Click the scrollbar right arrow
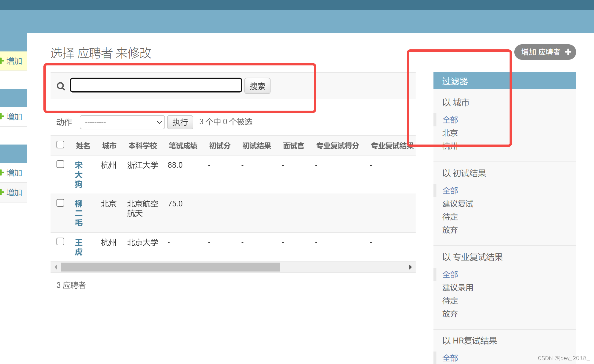The height and width of the screenshot is (364, 594). [x=410, y=267]
